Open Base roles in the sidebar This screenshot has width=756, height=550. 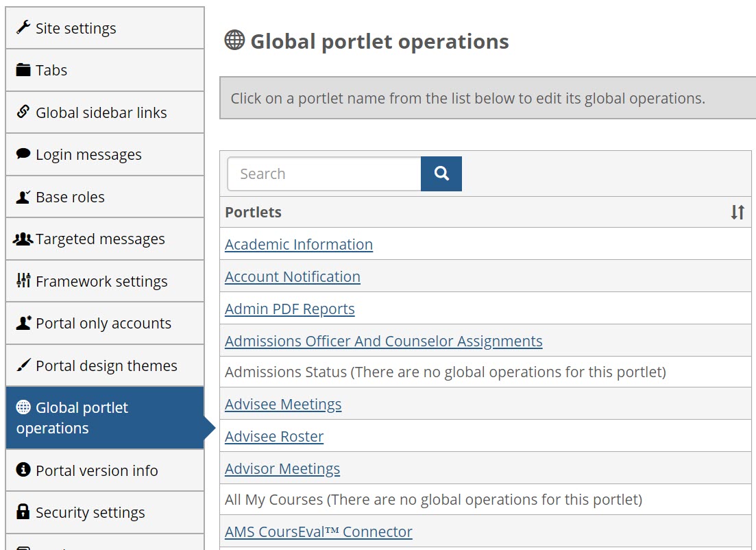pos(70,197)
